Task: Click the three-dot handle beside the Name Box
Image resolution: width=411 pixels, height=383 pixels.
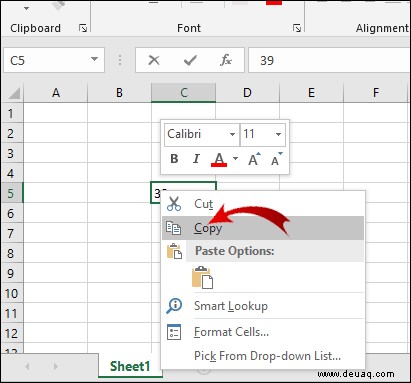Action: point(120,60)
